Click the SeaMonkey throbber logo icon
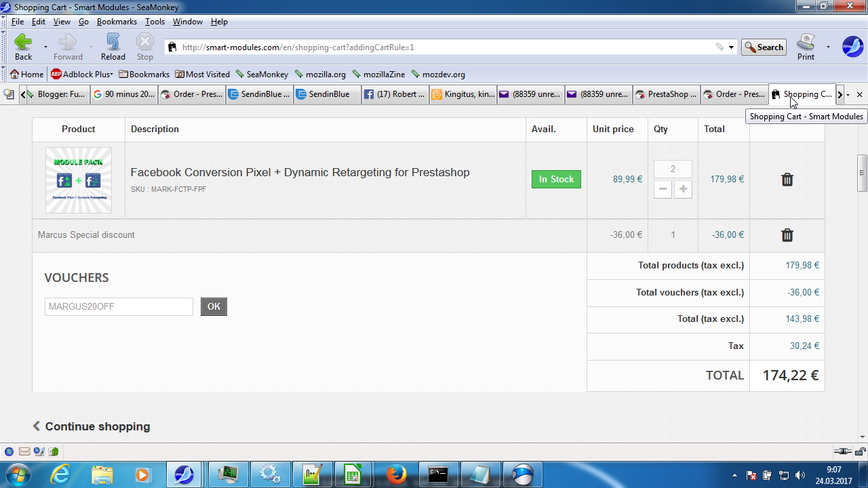Image resolution: width=868 pixels, height=488 pixels. coord(852,47)
